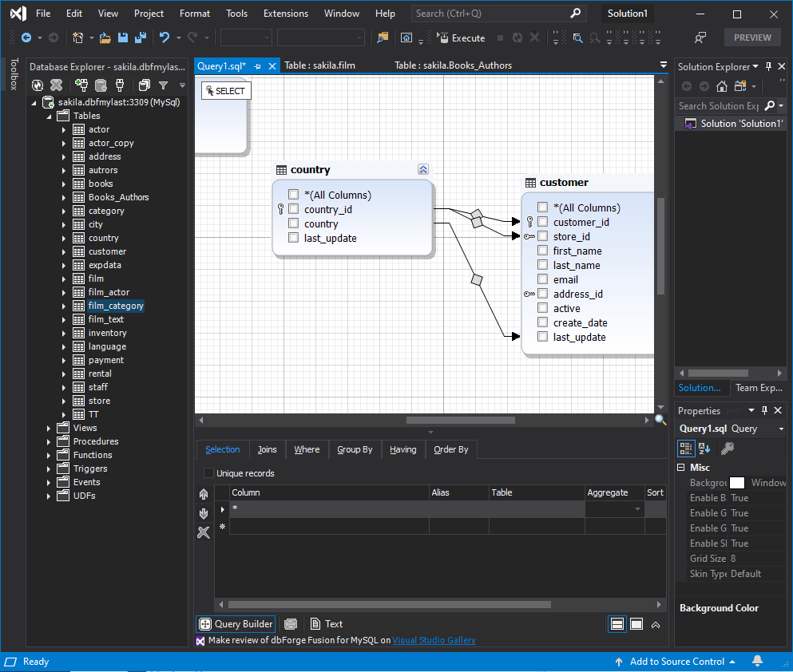Expand the Views node

tap(48, 427)
